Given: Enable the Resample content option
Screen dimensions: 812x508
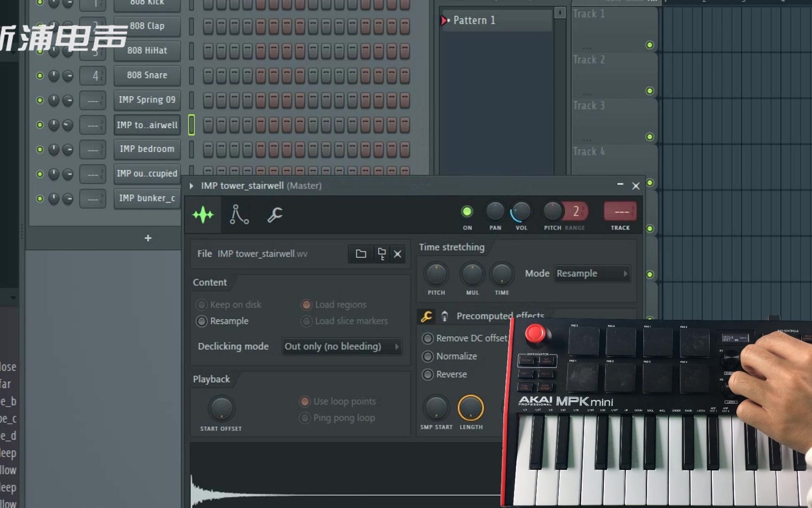Looking at the screenshot, I should (223, 321).
